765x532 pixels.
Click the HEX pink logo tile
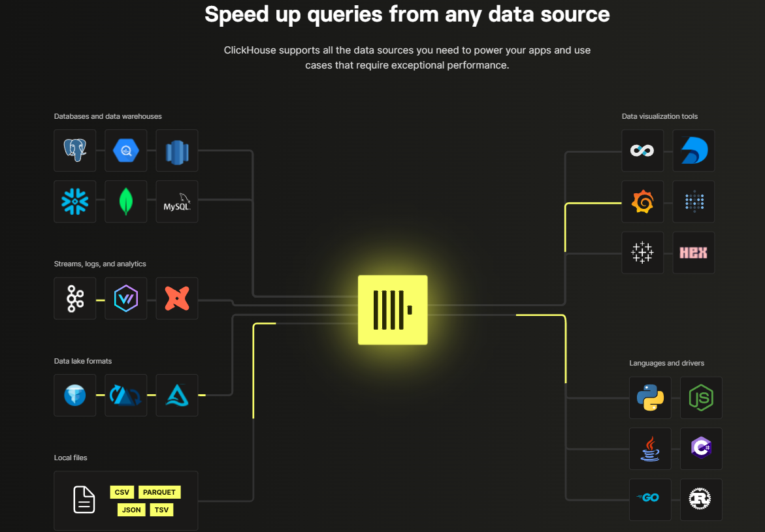pyautogui.click(x=693, y=253)
